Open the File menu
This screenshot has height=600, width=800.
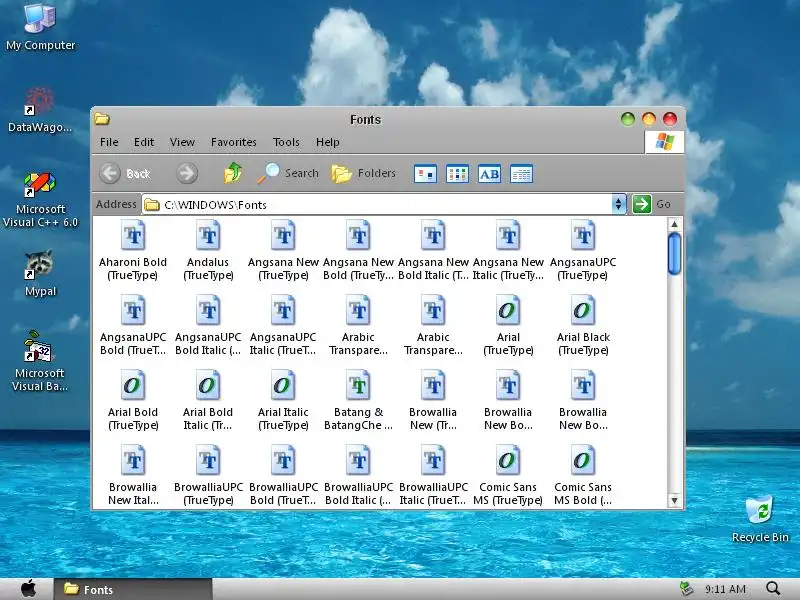(109, 142)
